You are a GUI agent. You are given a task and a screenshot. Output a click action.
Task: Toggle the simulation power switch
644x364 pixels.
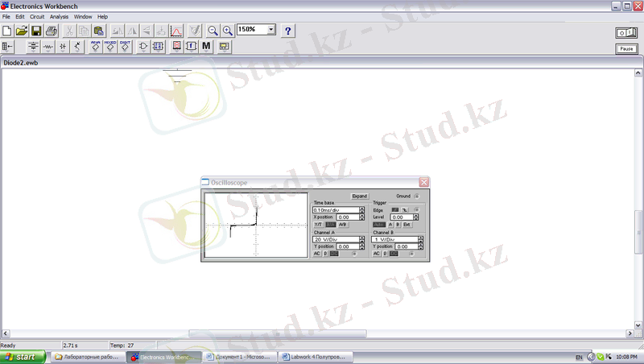tap(625, 31)
